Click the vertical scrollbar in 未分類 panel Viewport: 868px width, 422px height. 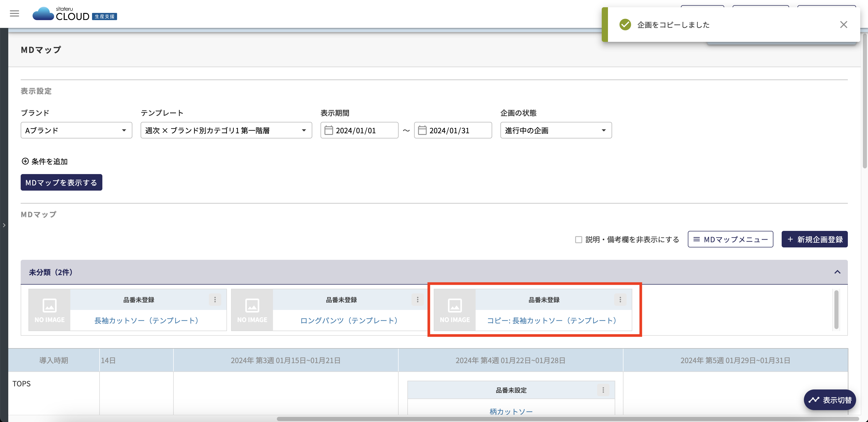click(836, 309)
